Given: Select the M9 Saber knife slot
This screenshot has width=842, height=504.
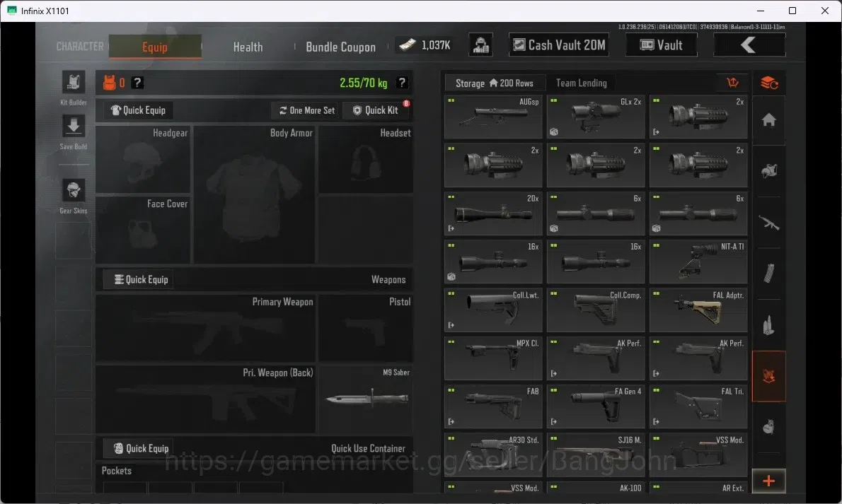Looking at the screenshot, I should pyautogui.click(x=366, y=399).
